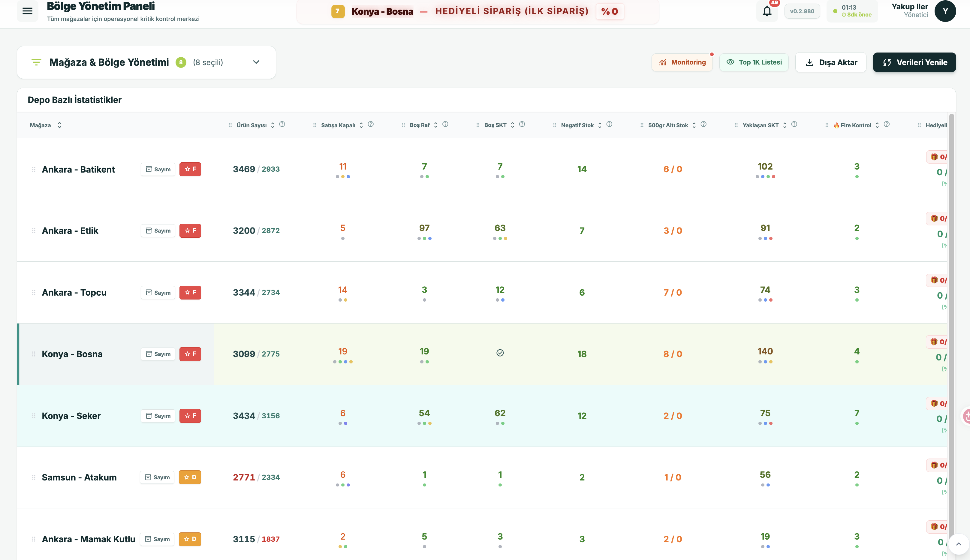970x560 pixels.
Task: Open the notifications bell
Action: (x=767, y=11)
